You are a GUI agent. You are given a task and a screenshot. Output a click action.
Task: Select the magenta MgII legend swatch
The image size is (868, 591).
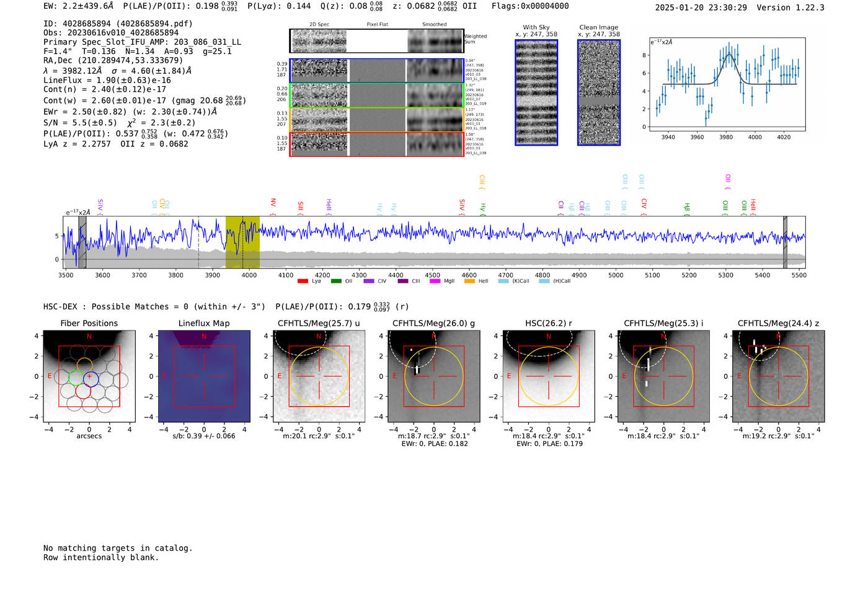tap(435, 282)
